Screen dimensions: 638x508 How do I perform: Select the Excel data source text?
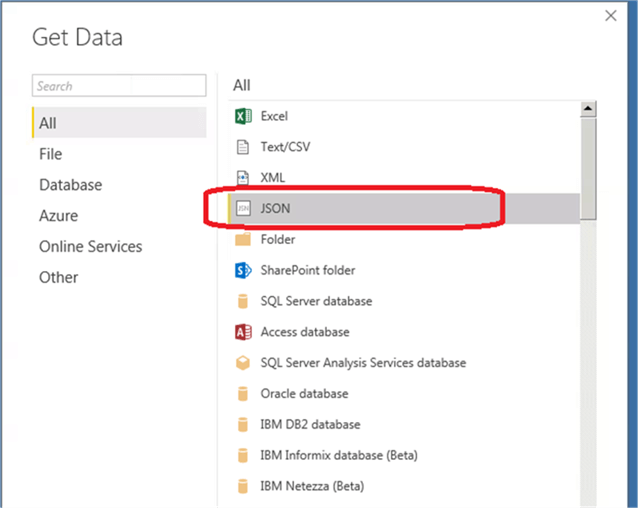coord(274,116)
